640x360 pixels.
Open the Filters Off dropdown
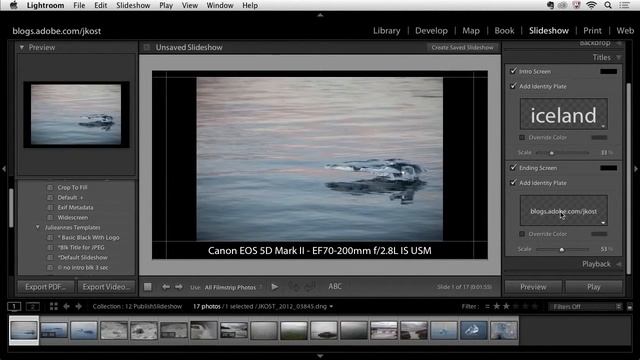(x=586, y=307)
